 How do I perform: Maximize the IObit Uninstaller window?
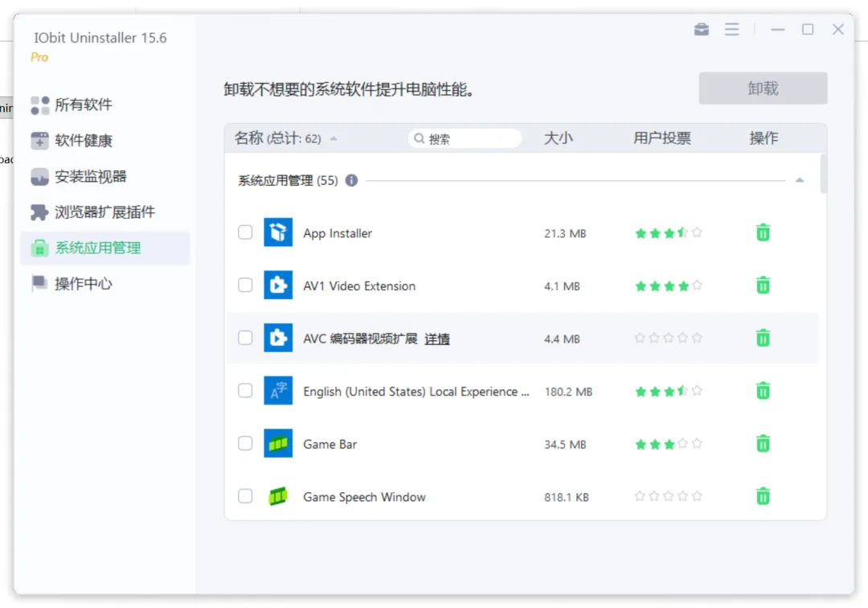point(808,29)
